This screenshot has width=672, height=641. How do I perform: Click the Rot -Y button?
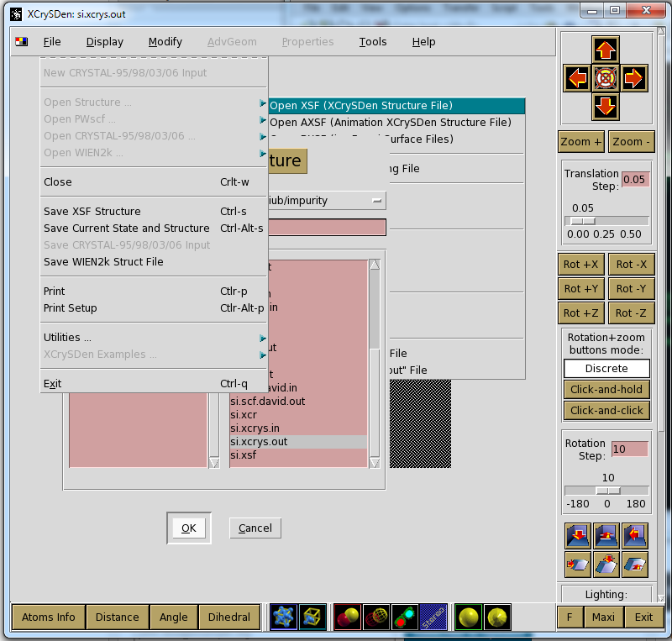(x=632, y=288)
